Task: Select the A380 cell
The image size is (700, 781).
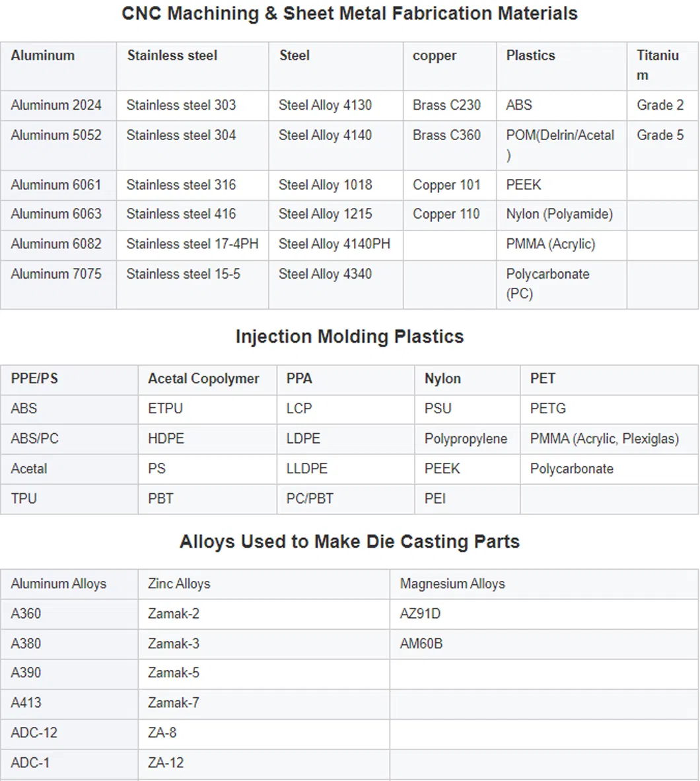Action: [x=26, y=644]
